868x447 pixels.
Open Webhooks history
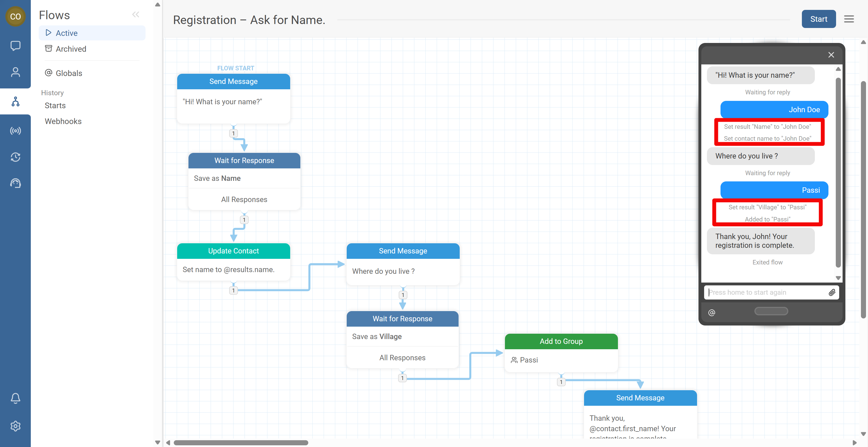[63, 121]
